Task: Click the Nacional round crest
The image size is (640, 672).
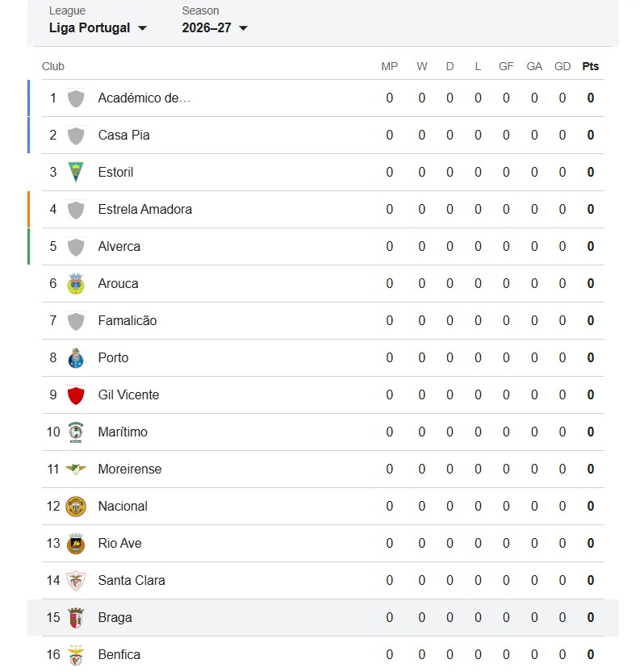Action: [76, 506]
